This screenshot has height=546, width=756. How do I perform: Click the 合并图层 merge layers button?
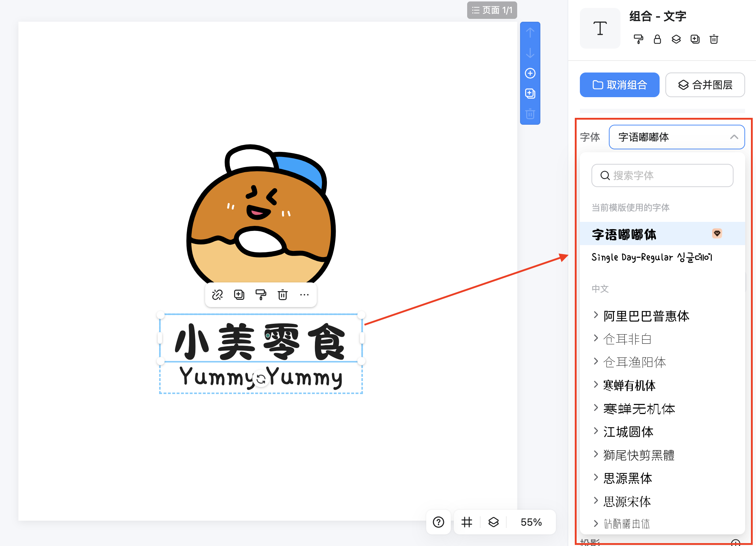tap(705, 85)
